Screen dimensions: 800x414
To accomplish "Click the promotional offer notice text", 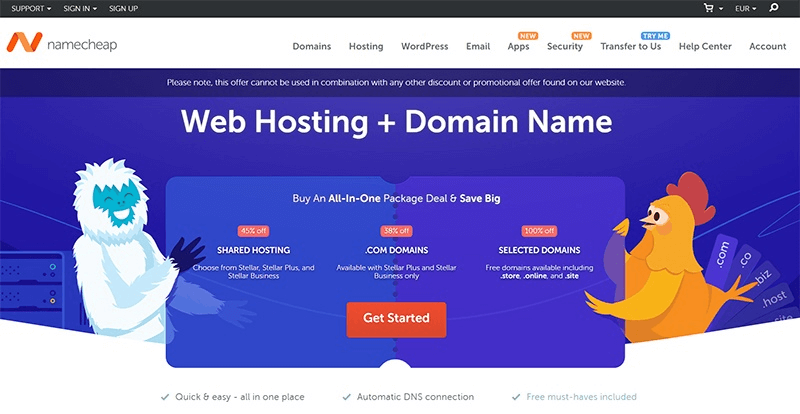I will (x=396, y=82).
